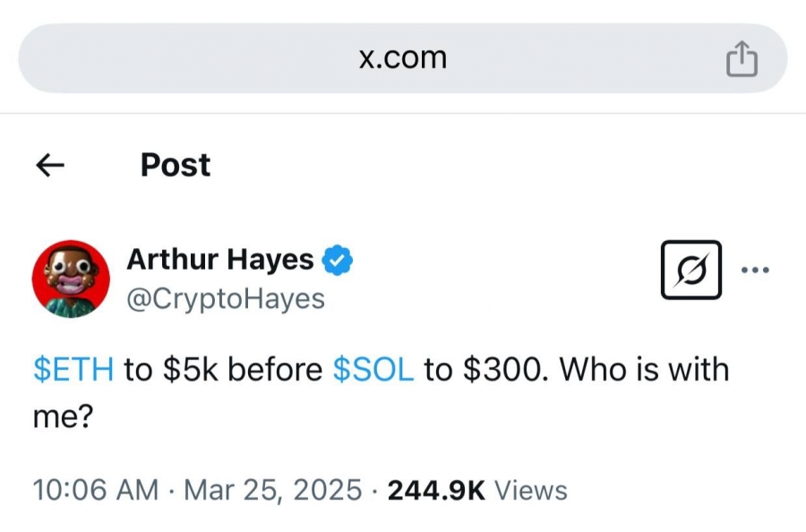Go back using the left arrow
This screenshot has height=532, width=806.
[50, 165]
